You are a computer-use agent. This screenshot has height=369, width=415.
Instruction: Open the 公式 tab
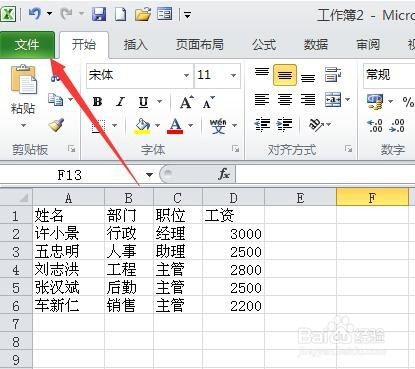(x=264, y=45)
